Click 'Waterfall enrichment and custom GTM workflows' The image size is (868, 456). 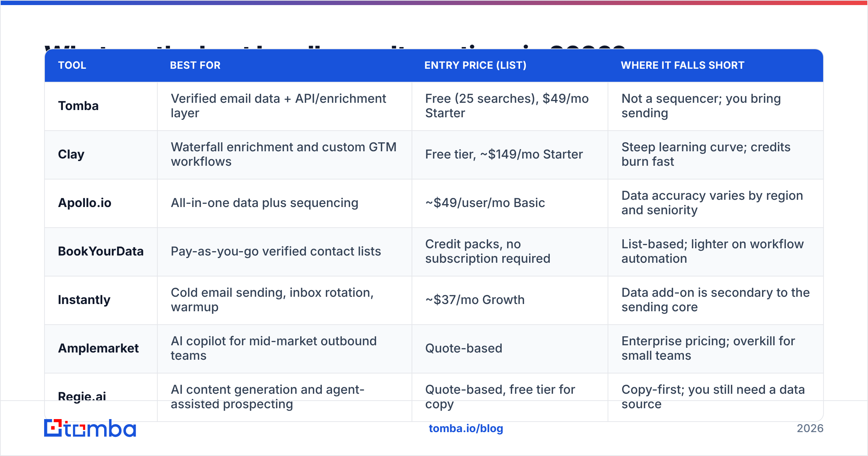tap(284, 154)
